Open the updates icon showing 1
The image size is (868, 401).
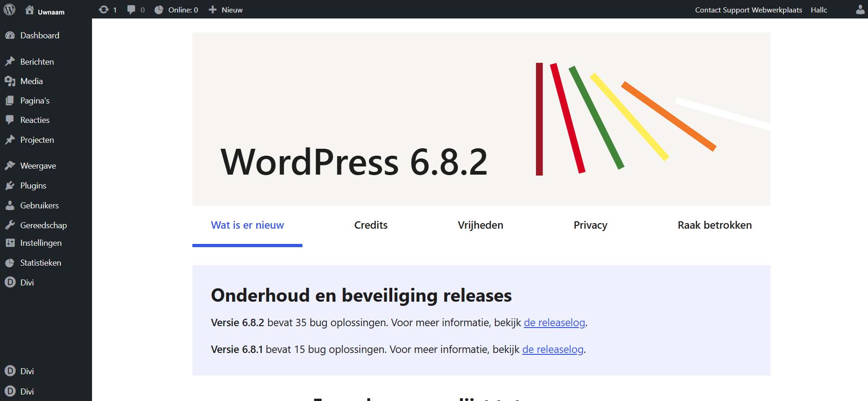click(104, 10)
